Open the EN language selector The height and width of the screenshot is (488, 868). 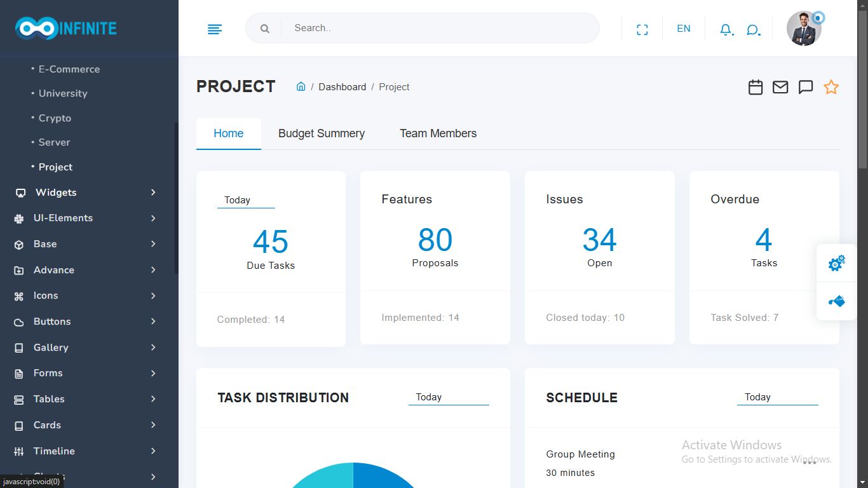coord(684,29)
